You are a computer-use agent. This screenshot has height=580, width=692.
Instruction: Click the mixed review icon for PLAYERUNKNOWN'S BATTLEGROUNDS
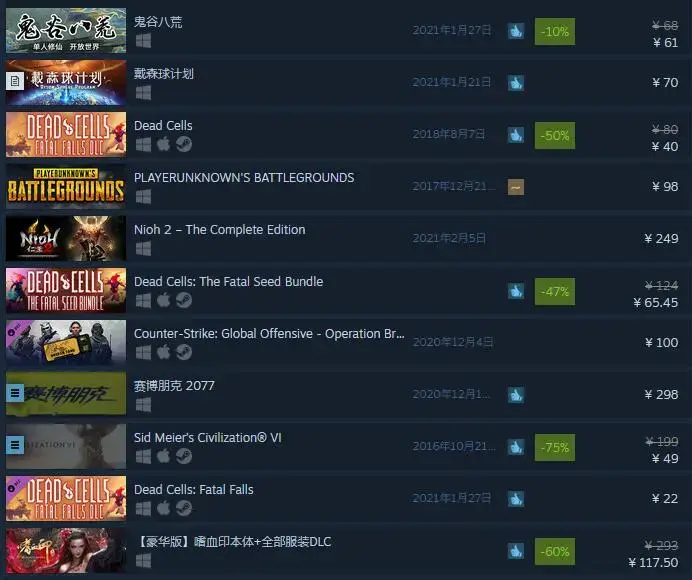click(x=516, y=187)
